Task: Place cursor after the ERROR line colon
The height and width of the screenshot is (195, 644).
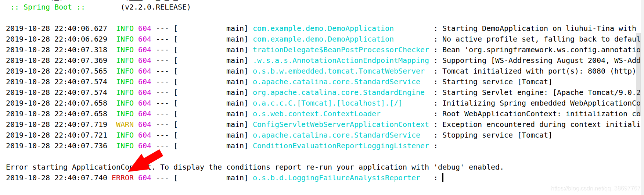Action: coord(443,178)
